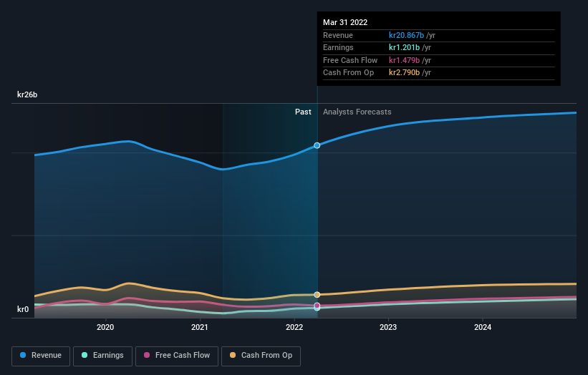
Task: Click the 2022 x-axis label
Action: (294, 328)
